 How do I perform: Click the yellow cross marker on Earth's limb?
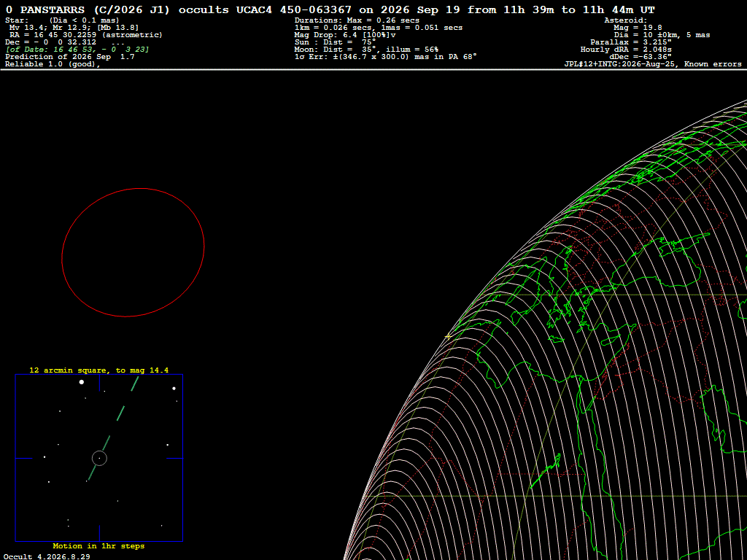pos(448,337)
